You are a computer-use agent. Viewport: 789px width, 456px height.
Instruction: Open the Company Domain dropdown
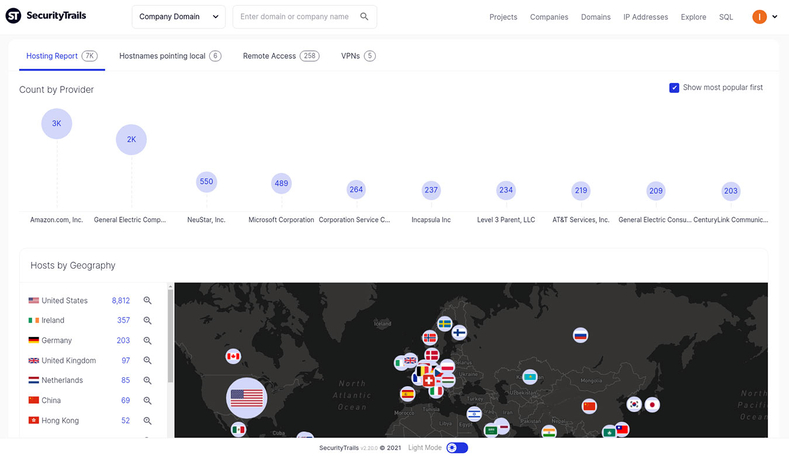click(x=179, y=17)
